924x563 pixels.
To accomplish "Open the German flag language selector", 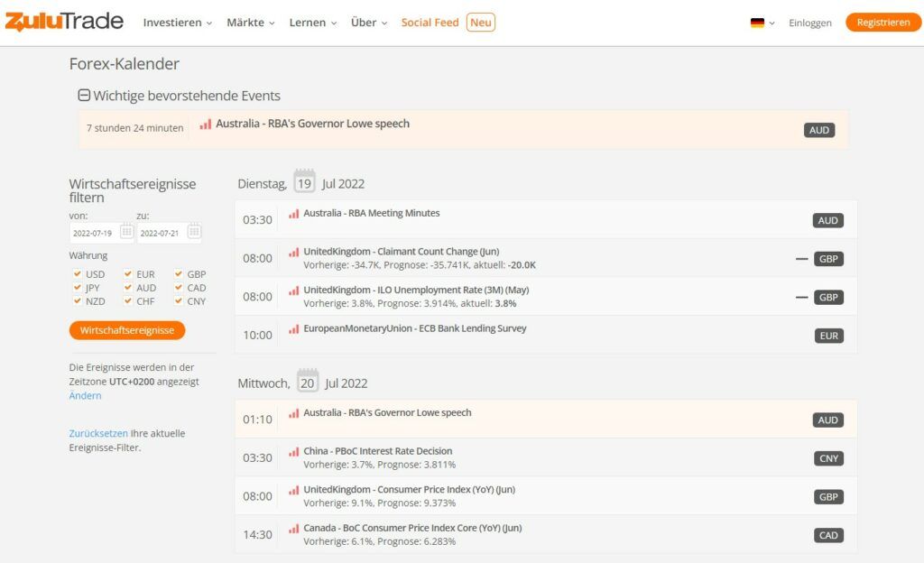I will click(762, 23).
